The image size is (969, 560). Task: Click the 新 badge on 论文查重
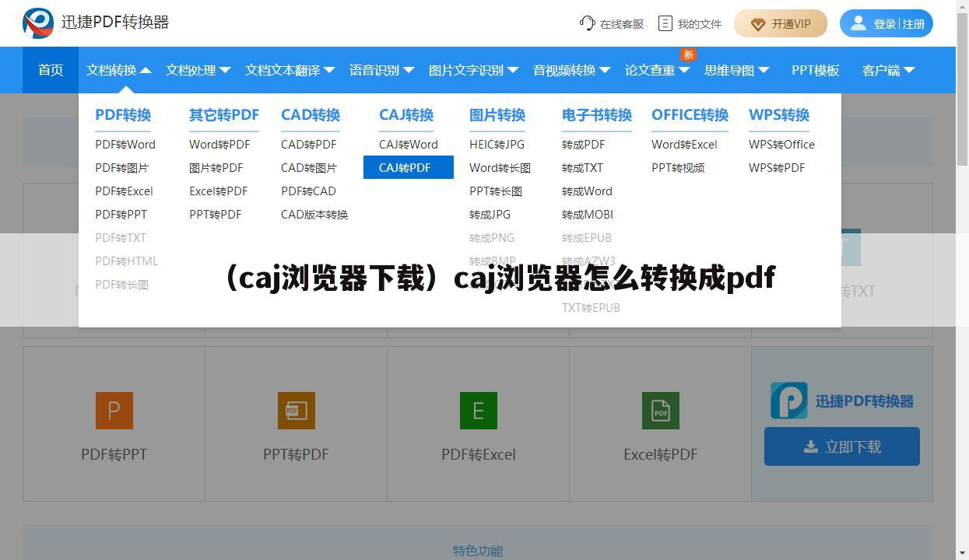click(x=688, y=54)
